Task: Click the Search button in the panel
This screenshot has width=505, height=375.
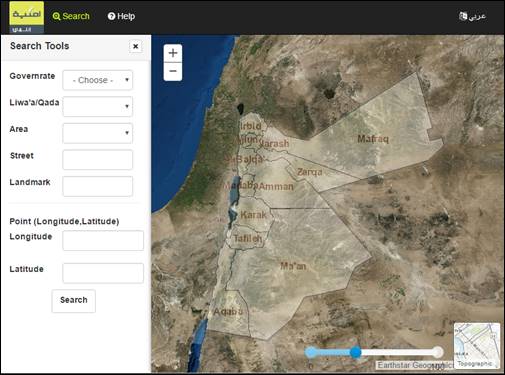Action: 74,301
